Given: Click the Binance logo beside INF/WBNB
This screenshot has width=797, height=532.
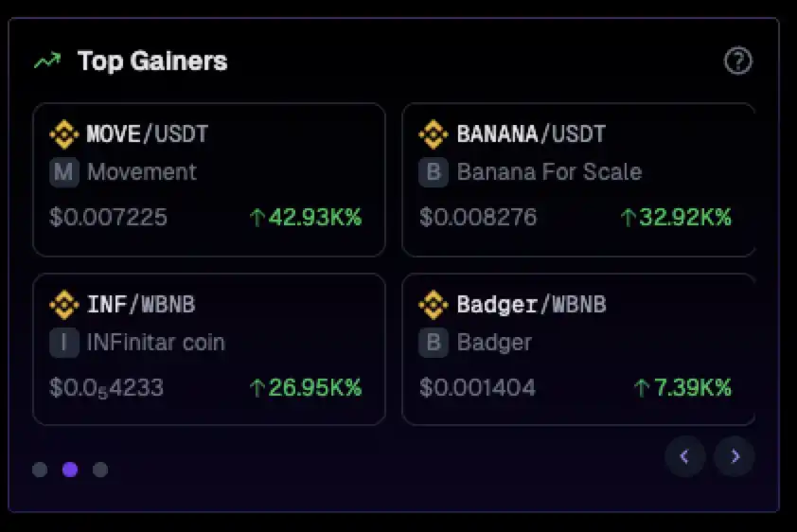Looking at the screenshot, I should click(63, 305).
